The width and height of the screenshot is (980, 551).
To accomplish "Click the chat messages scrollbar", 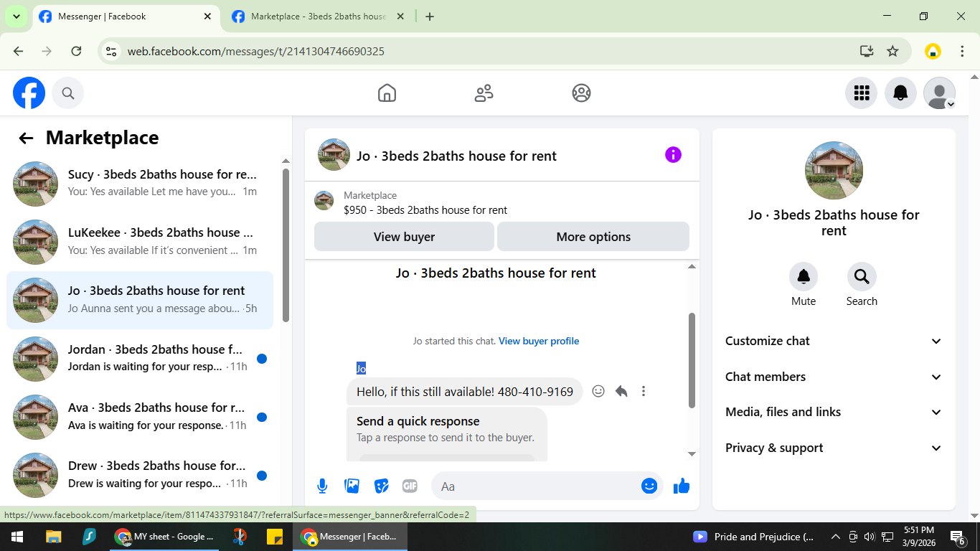I will click(x=692, y=360).
